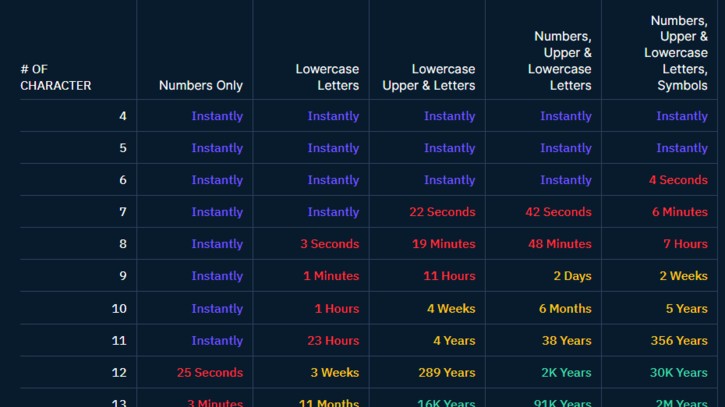Screen dimensions: 725x407
Task: Click the '25 Seconds' cell
Action: coord(210,373)
